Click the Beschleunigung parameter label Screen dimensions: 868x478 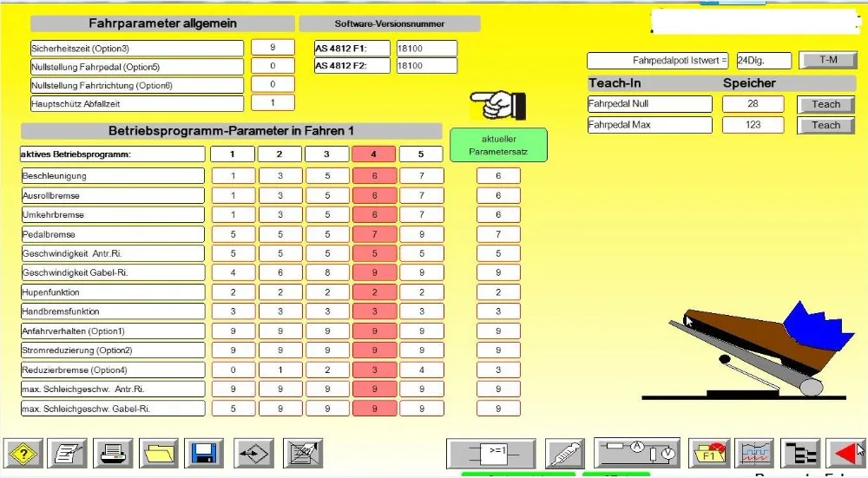(x=113, y=176)
